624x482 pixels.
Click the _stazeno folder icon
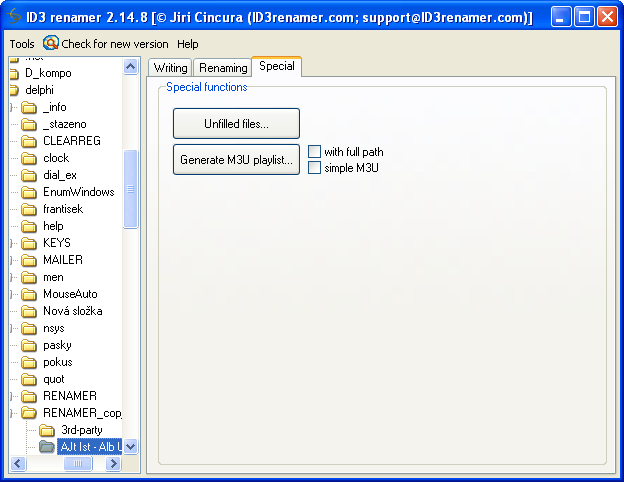(29, 124)
